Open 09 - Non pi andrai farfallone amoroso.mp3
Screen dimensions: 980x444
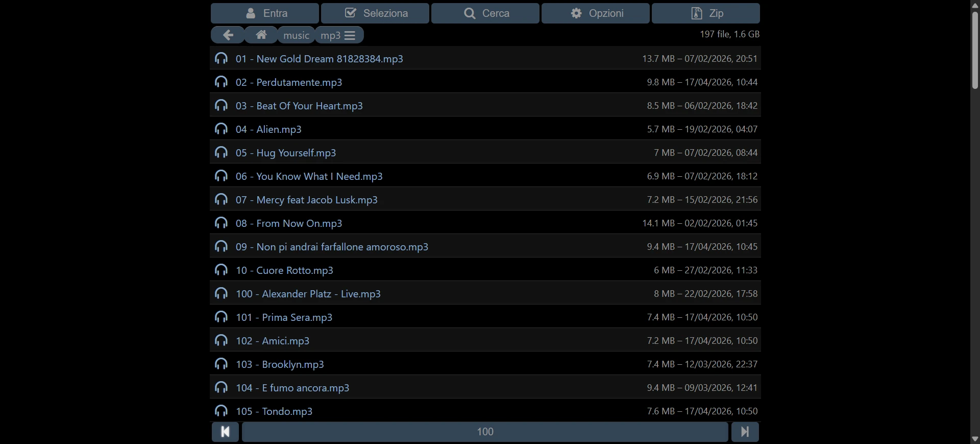332,247
